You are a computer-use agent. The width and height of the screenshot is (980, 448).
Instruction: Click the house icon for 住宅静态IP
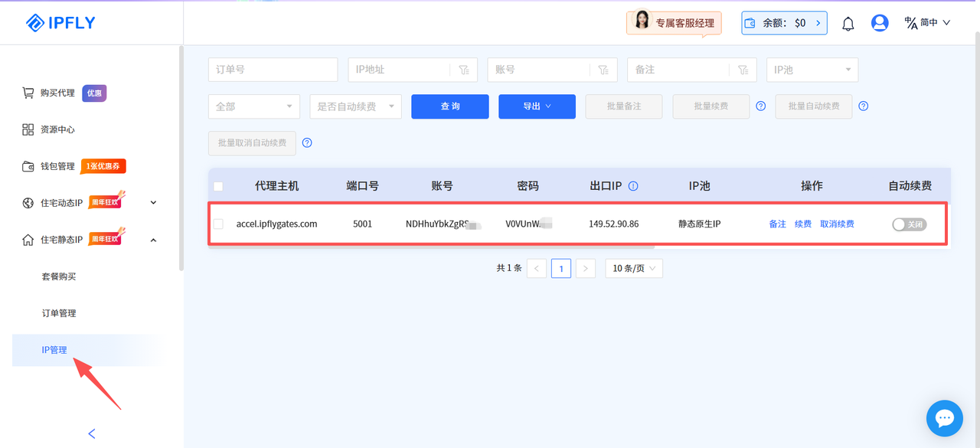click(28, 240)
